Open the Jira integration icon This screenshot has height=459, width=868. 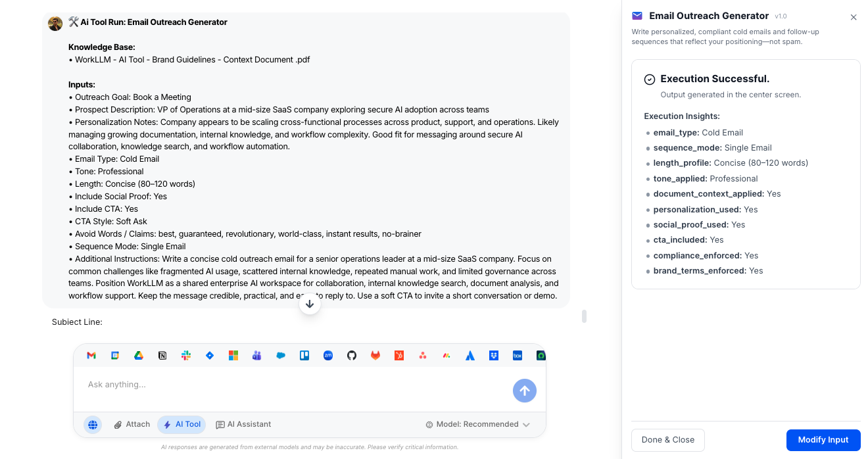(210, 355)
